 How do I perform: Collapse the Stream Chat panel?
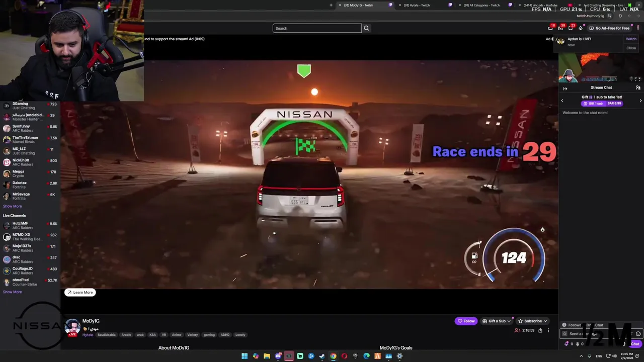[565, 88]
